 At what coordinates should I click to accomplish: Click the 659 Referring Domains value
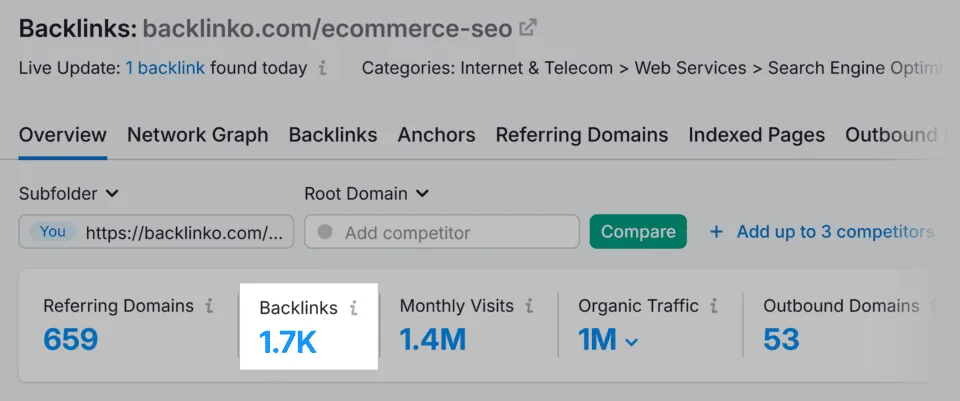click(70, 340)
